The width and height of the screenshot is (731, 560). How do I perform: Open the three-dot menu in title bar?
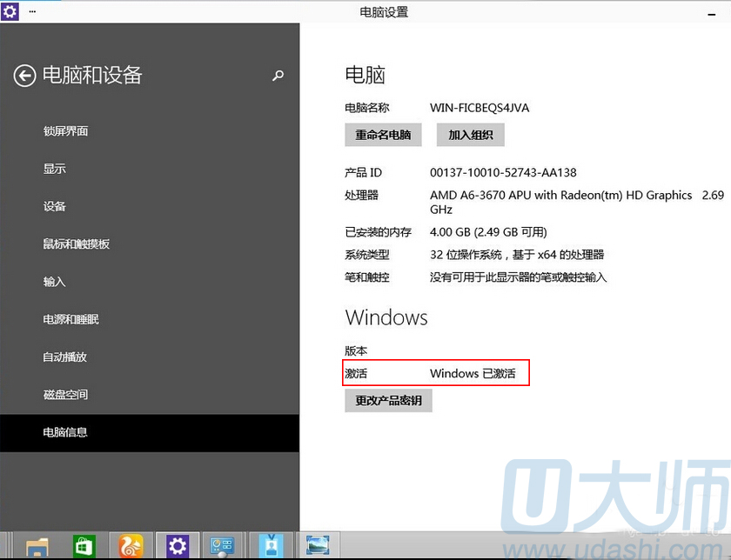point(32,11)
